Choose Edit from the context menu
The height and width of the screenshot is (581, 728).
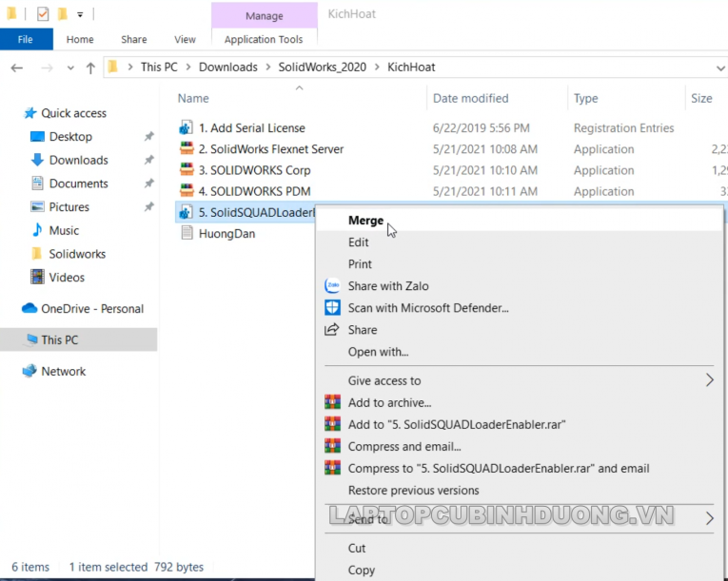point(519,242)
